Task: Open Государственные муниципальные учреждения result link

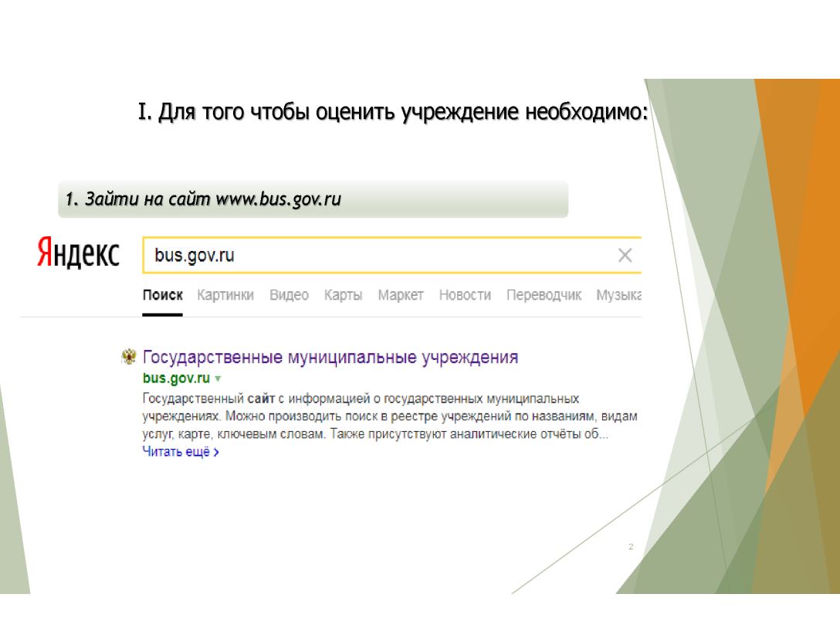Action: (330, 357)
